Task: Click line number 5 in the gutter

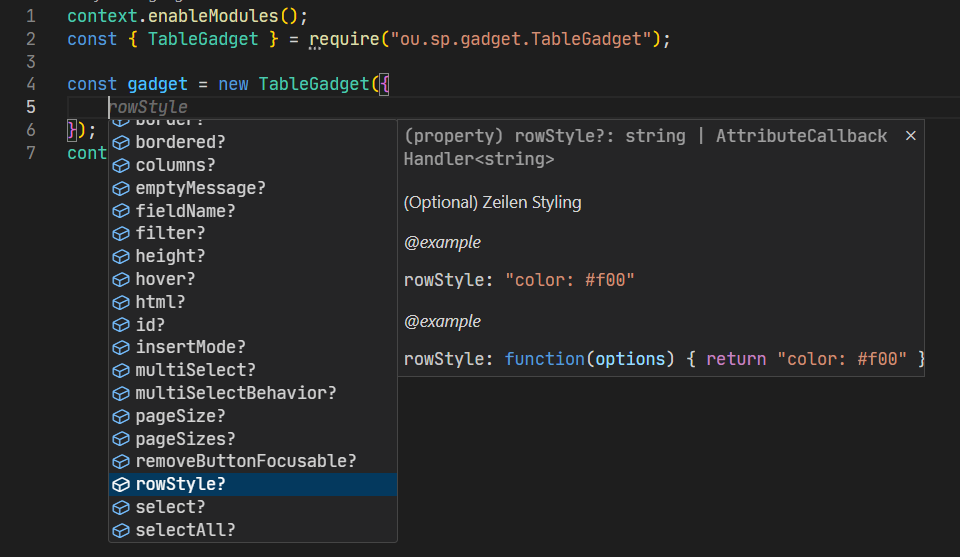Action: (x=31, y=107)
